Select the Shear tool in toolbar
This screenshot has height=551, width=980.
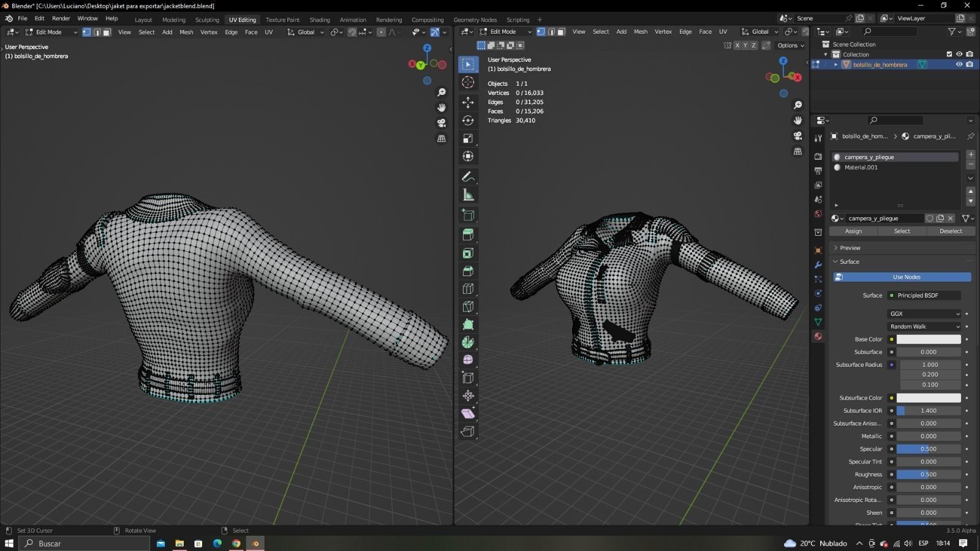pyautogui.click(x=468, y=413)
